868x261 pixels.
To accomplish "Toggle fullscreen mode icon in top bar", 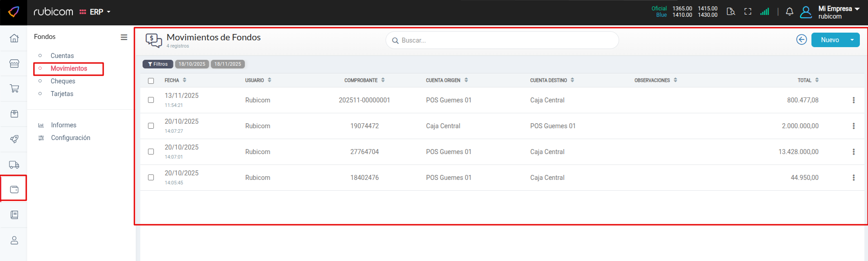I will click(748, 12).
